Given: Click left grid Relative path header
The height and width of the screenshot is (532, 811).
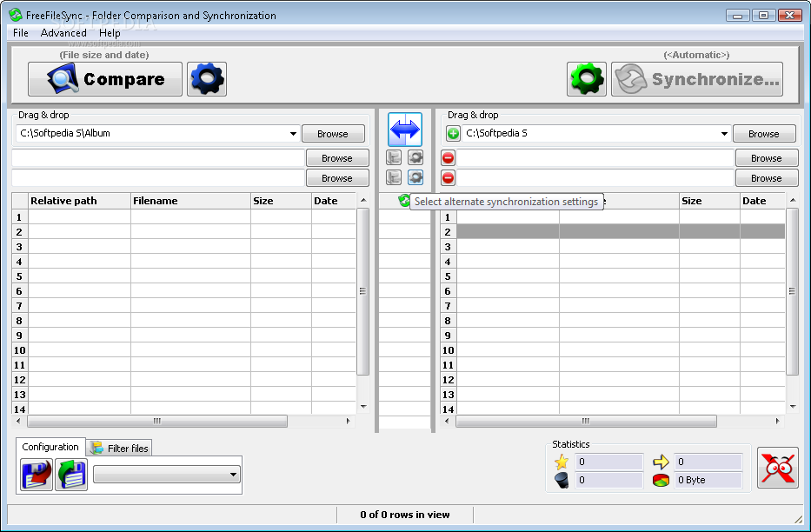Looking at the screenshot, I should click(80, 201).
